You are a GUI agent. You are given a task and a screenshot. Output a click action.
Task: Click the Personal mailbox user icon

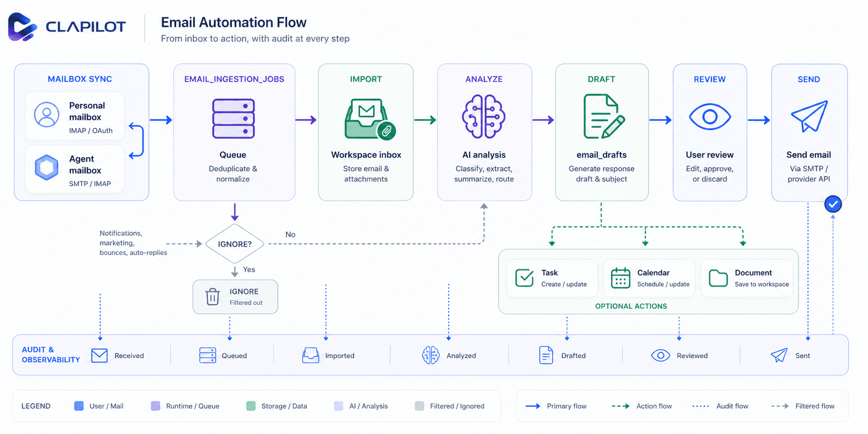coord(46,114)
